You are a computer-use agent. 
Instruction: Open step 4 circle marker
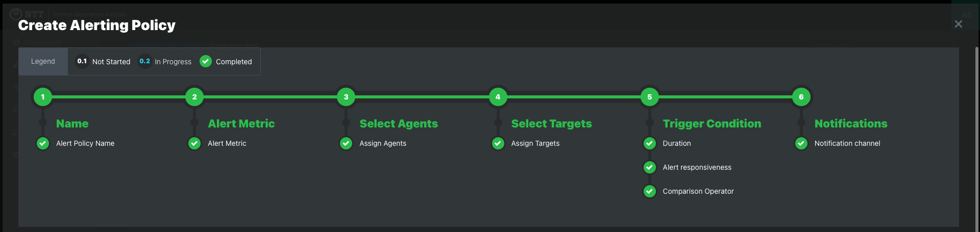pos(498,97)
